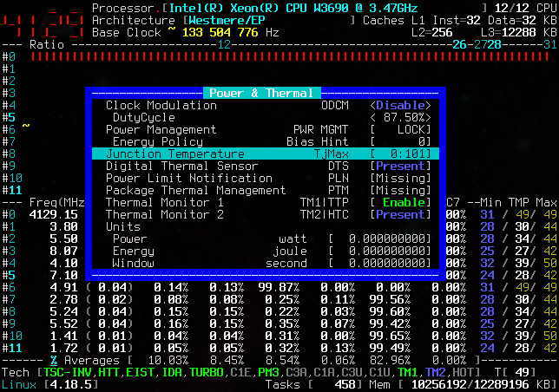Select the Thermal Monitor 2 TM2|HTC row
Image resolution: width=559 pixels, height=392 pixels.
click(x=266, y=214)
